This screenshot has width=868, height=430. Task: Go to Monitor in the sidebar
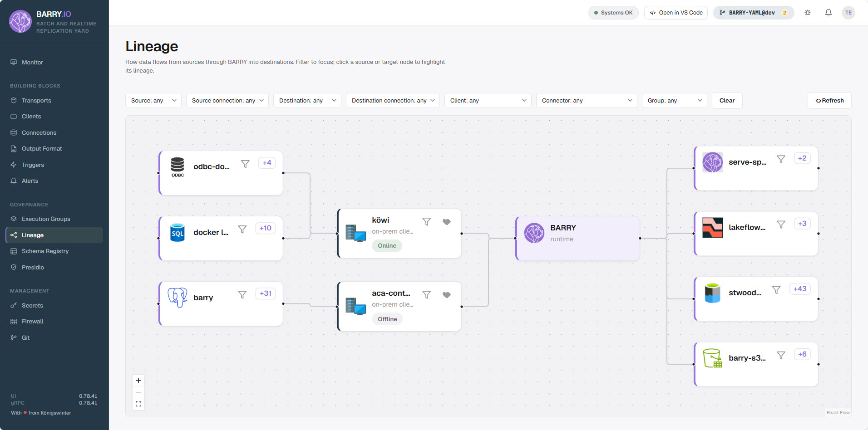tap(54, 63)
